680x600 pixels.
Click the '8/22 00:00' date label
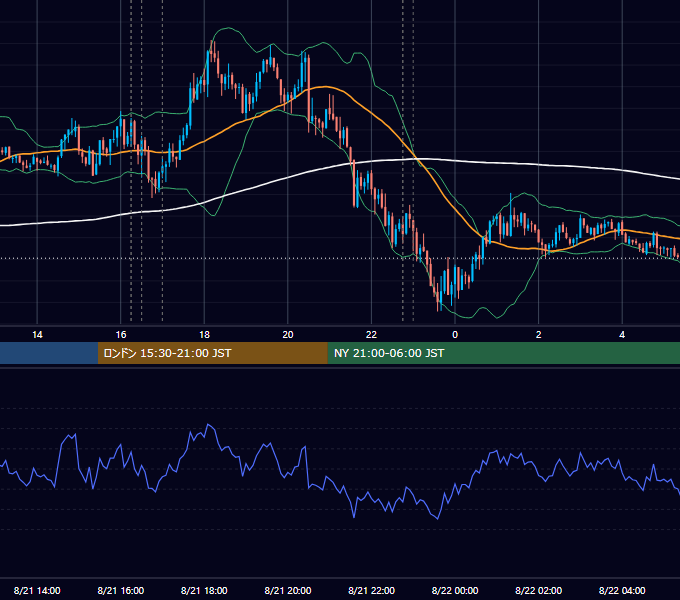coord(455,590)
